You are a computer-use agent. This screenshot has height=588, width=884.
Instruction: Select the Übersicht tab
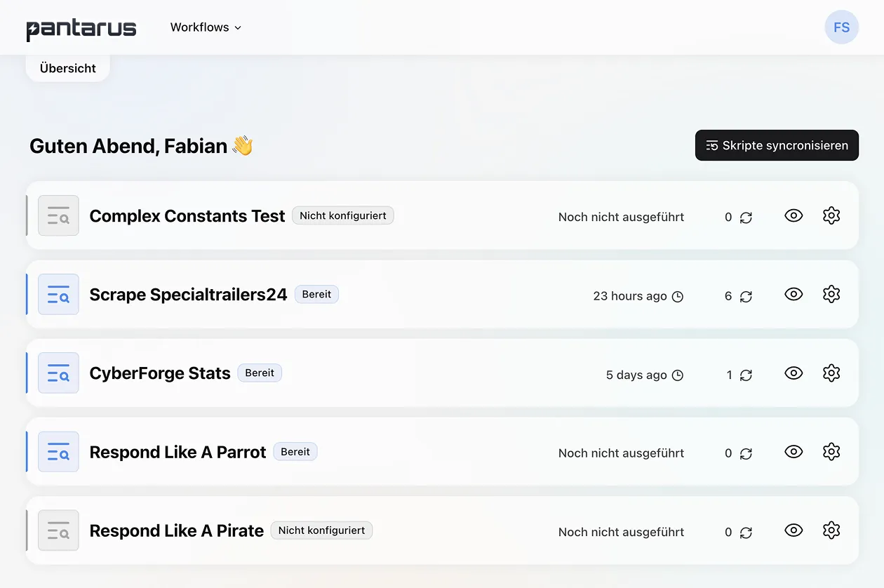click(68, 68)
